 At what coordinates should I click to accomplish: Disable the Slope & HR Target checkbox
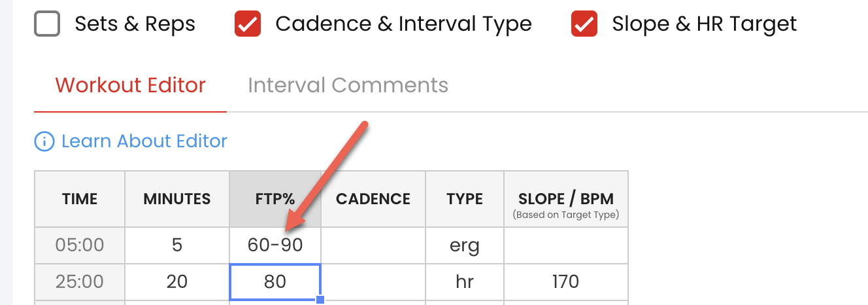coord(584,24)
